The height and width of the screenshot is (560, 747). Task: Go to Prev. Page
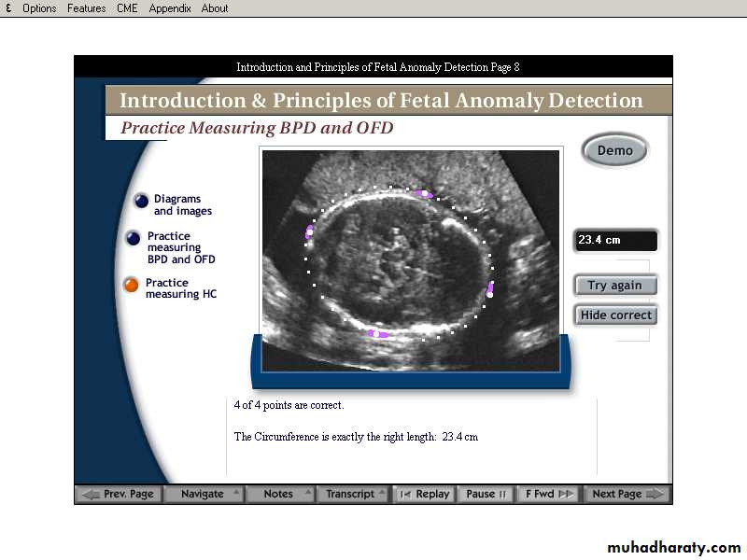coord(119,494)
